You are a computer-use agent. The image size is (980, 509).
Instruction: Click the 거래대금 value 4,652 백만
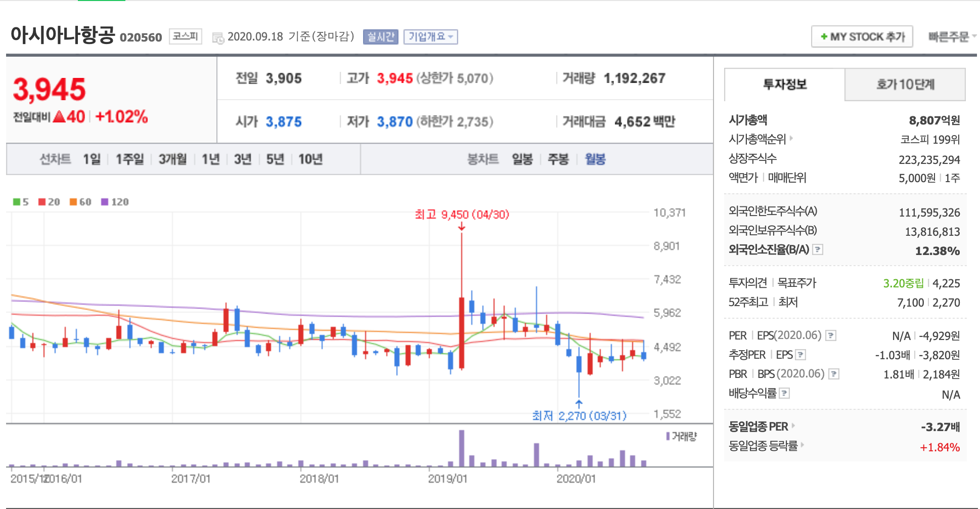[645, 121]
